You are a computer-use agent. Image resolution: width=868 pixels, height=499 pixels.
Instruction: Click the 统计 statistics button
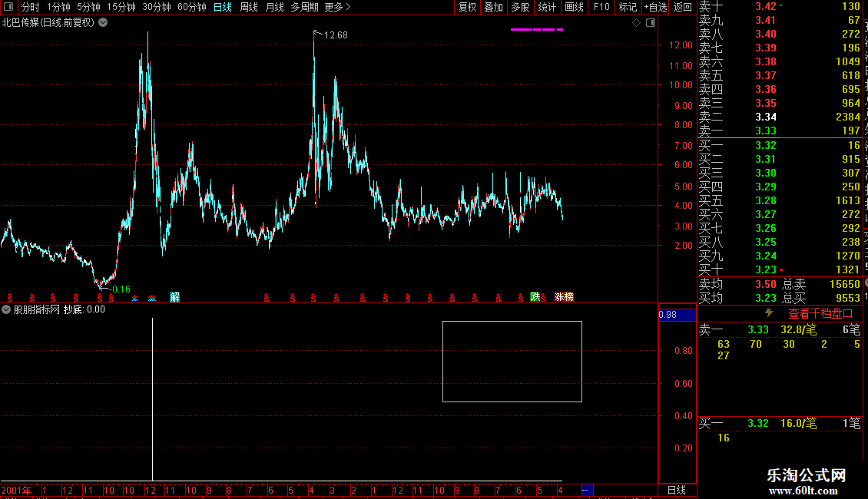pyautogui.click(x=547, y=7)
